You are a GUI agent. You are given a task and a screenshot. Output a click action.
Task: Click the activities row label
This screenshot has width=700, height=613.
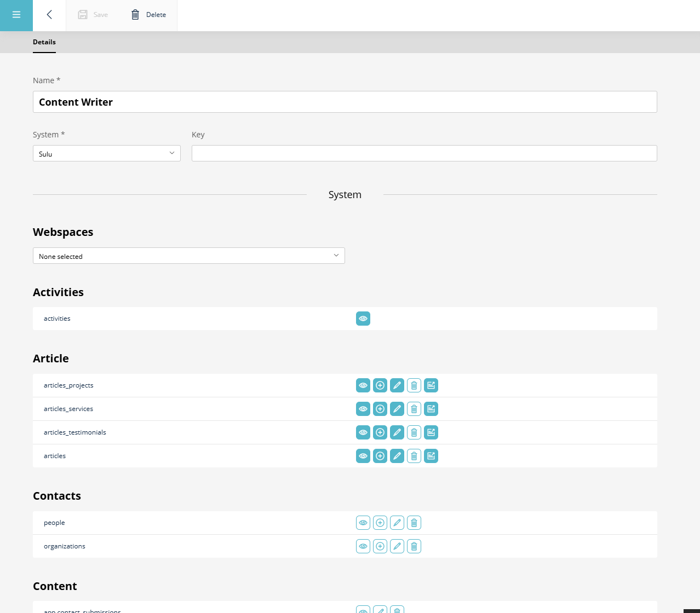pyautogui.click(x=57, y=319)
